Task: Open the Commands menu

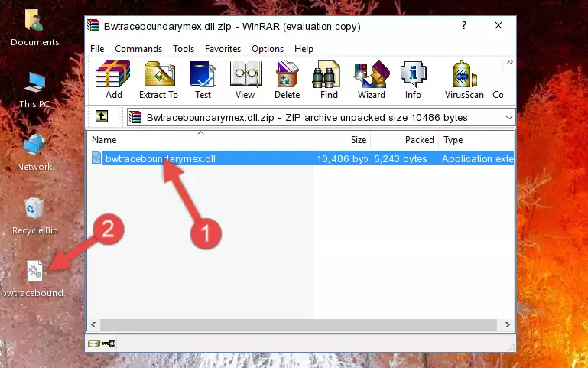Action: 138,49
